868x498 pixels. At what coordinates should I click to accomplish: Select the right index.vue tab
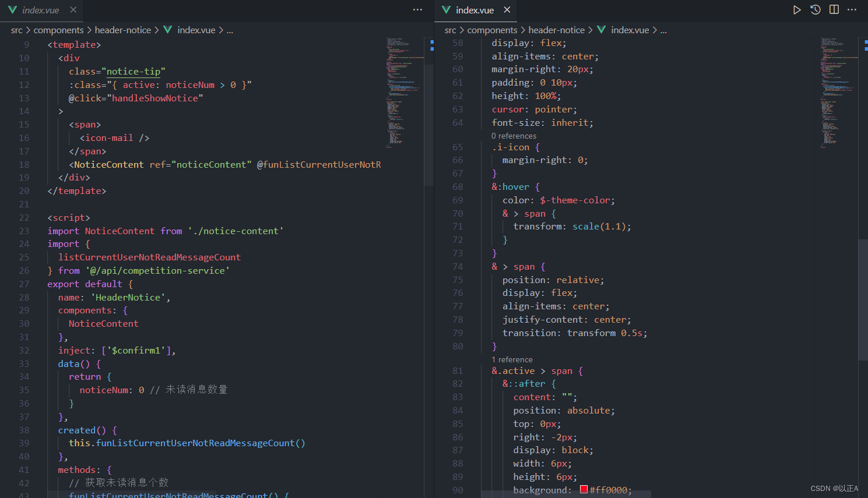coord(475,10)
